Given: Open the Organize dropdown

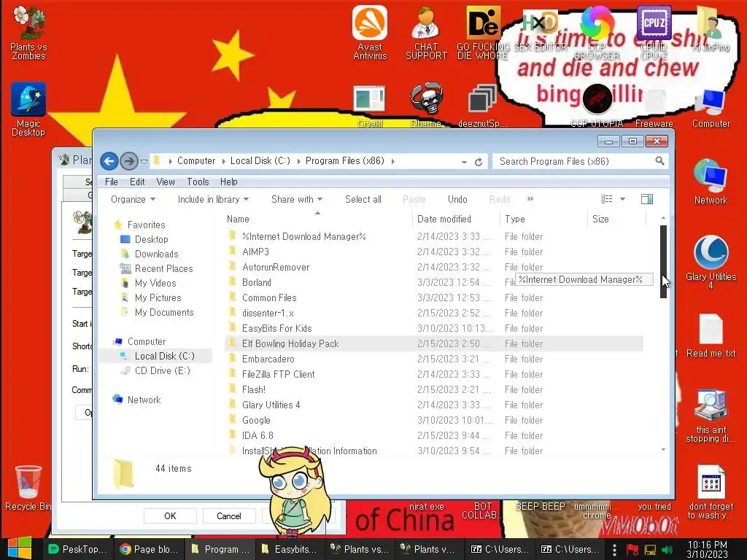Looking at the screenshot, I should (x=133, y=200).
